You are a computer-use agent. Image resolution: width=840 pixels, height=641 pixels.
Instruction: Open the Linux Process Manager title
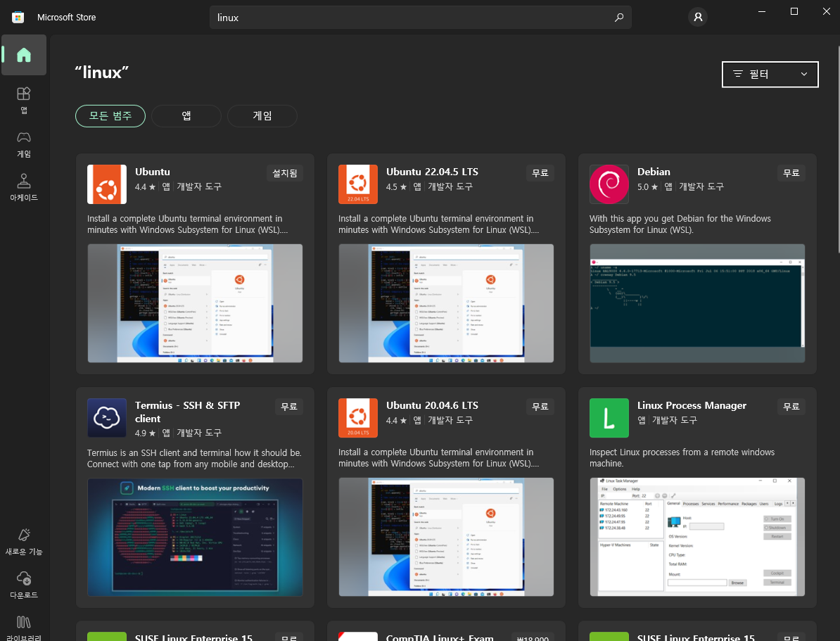692,405
